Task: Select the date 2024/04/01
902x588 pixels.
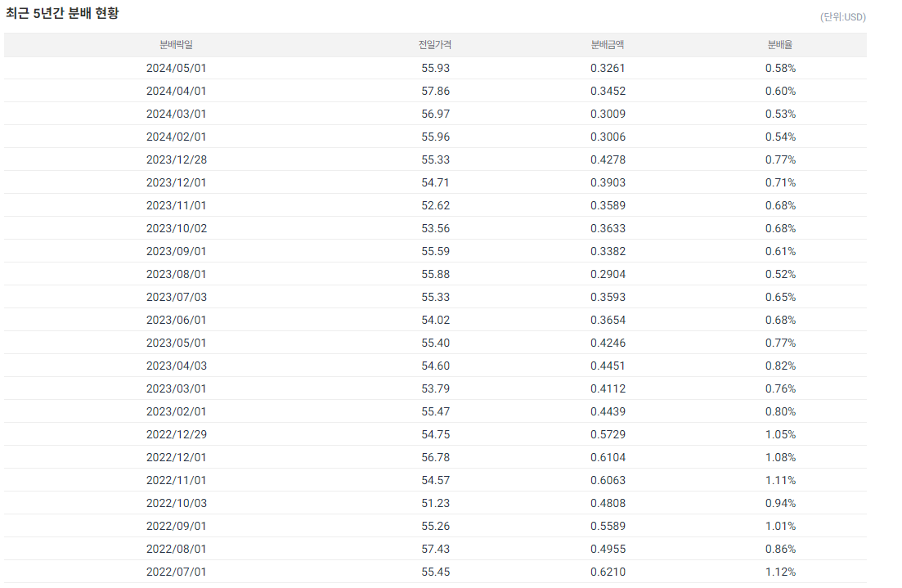Action: pos(176,91)
